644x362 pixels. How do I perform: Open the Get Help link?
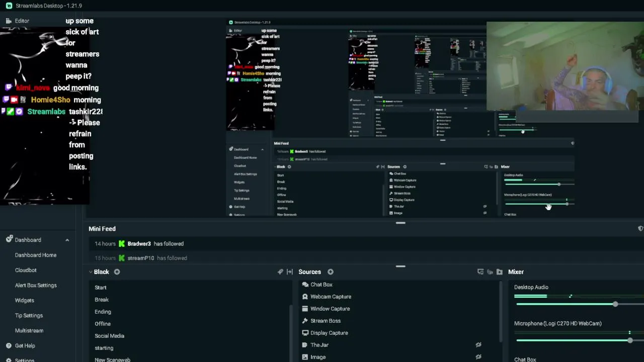[x=25, y=345]
